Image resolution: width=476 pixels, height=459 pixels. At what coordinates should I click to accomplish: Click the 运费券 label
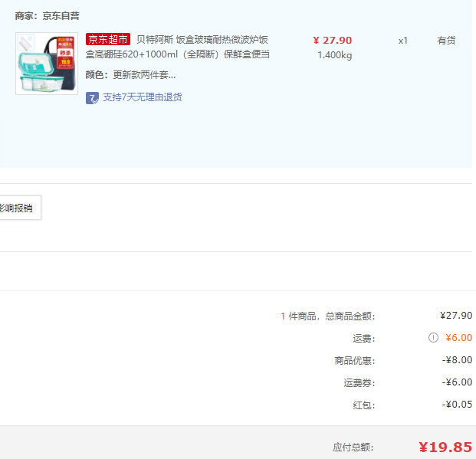[x=359, y=383]
